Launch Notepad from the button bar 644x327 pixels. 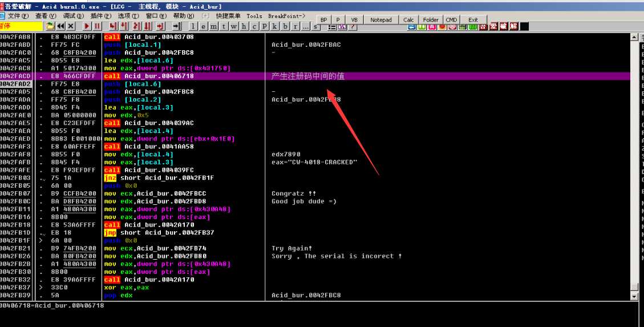[x=381, y=20]
